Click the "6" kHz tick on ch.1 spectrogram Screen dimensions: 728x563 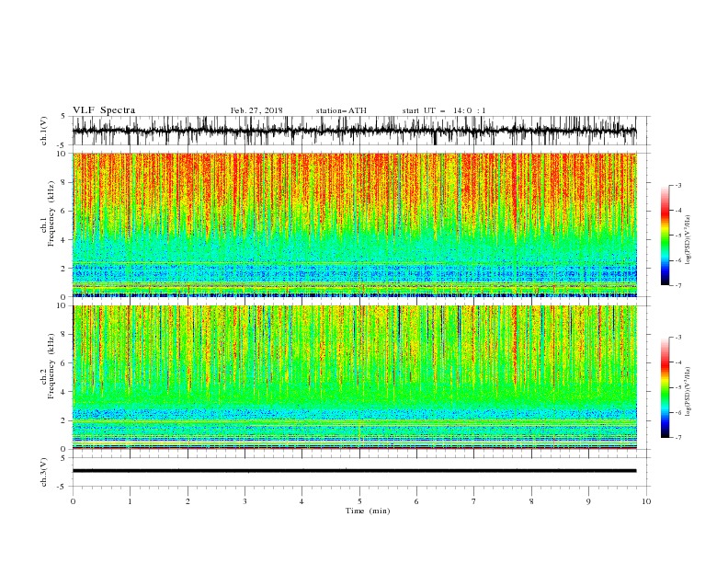(x=65, y=211)
